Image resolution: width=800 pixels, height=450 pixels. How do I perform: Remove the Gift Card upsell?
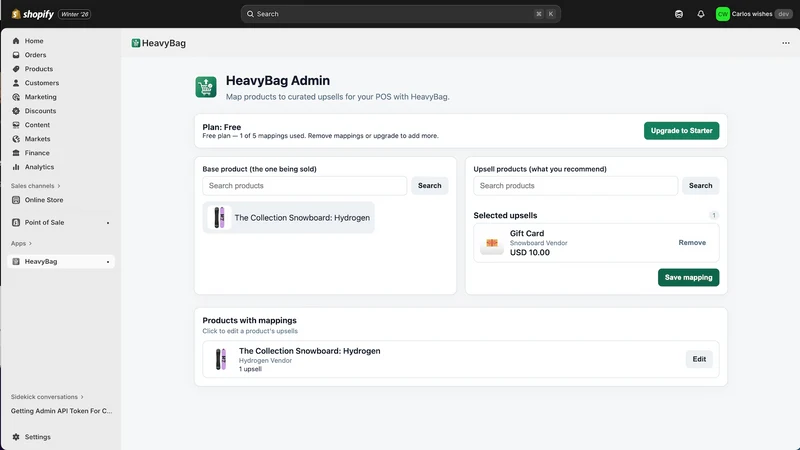(692, 243)
